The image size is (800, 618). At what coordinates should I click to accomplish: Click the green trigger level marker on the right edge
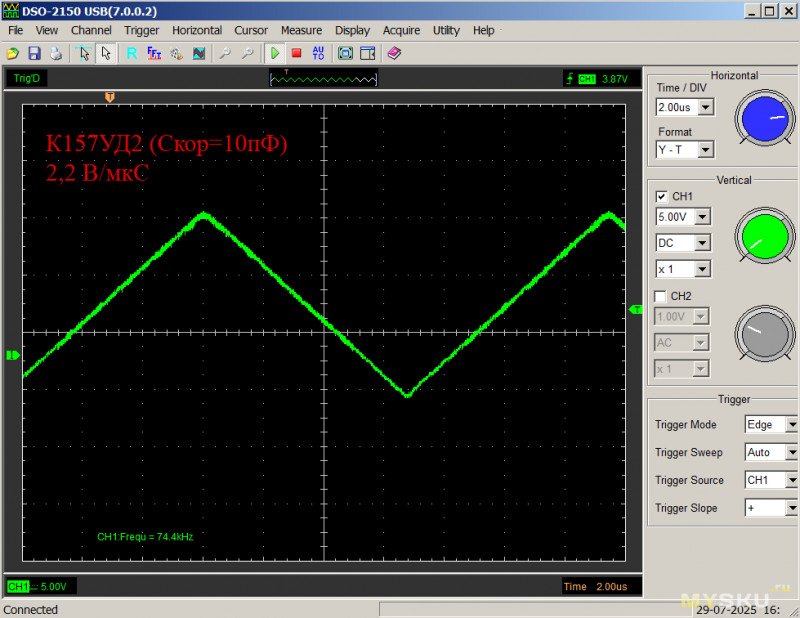635,309
